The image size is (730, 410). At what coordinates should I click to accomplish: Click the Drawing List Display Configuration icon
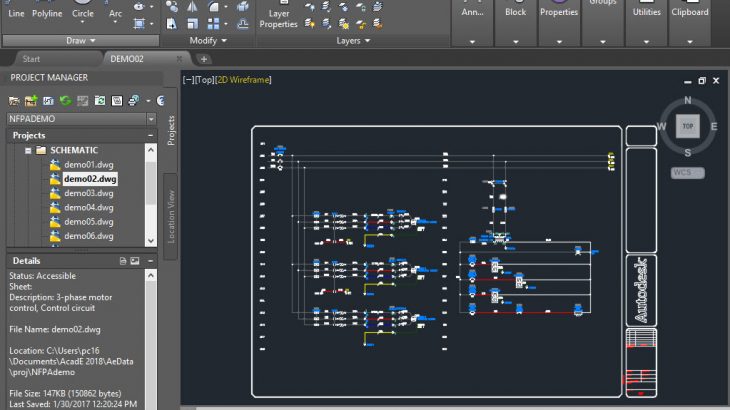pos(117,101)
